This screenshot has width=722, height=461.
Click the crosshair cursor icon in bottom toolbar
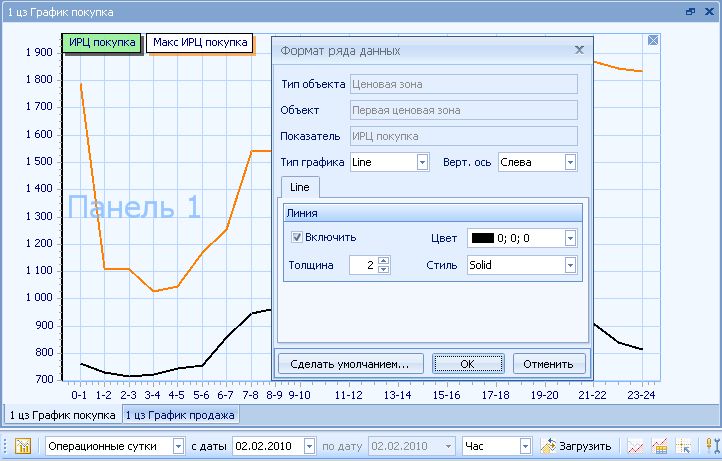(x=684, y=445)
